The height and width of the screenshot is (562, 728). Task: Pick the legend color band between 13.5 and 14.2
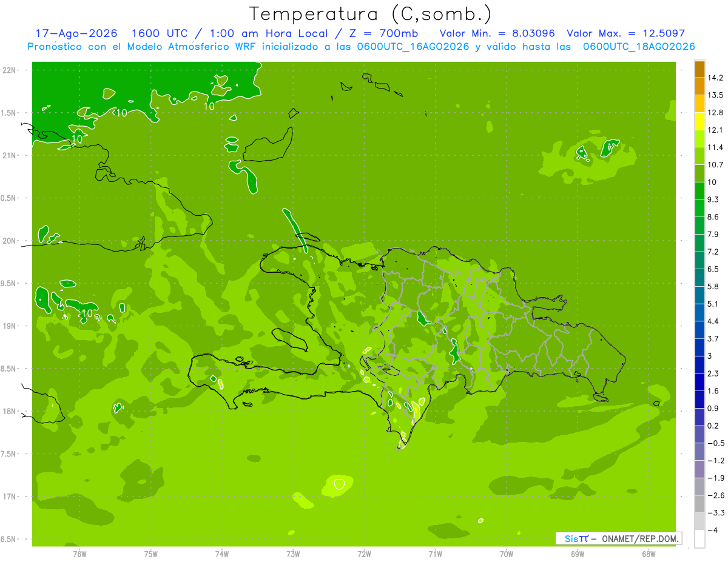pyautogui.click(x=699, y=87)
